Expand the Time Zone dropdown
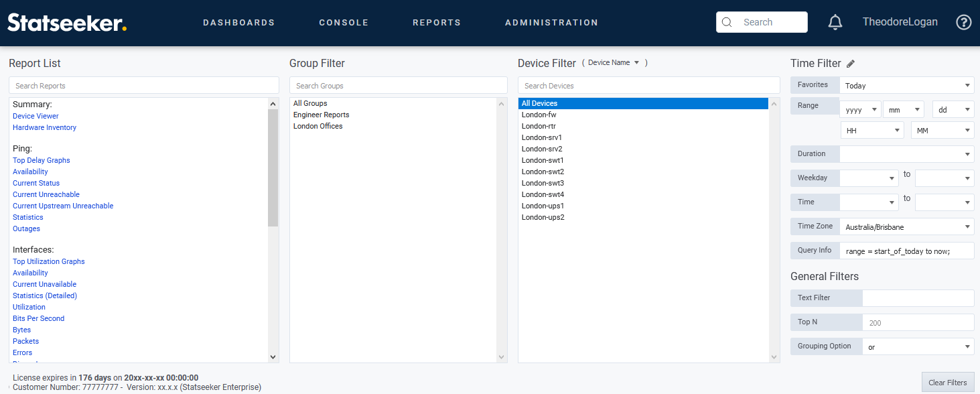Image resolution: width=980 pixels, height=394 pixels. 906,227
